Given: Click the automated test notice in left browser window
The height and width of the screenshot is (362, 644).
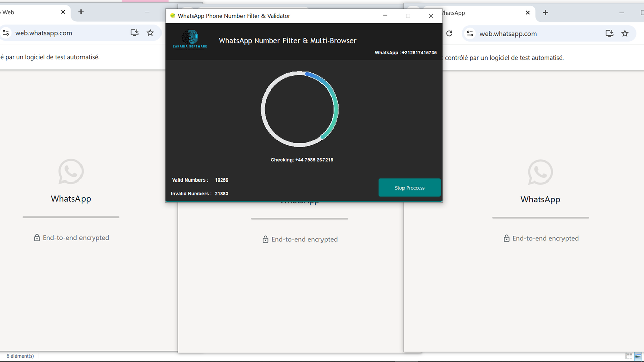Looking at the screenshot, I should (x=50, y=57).
